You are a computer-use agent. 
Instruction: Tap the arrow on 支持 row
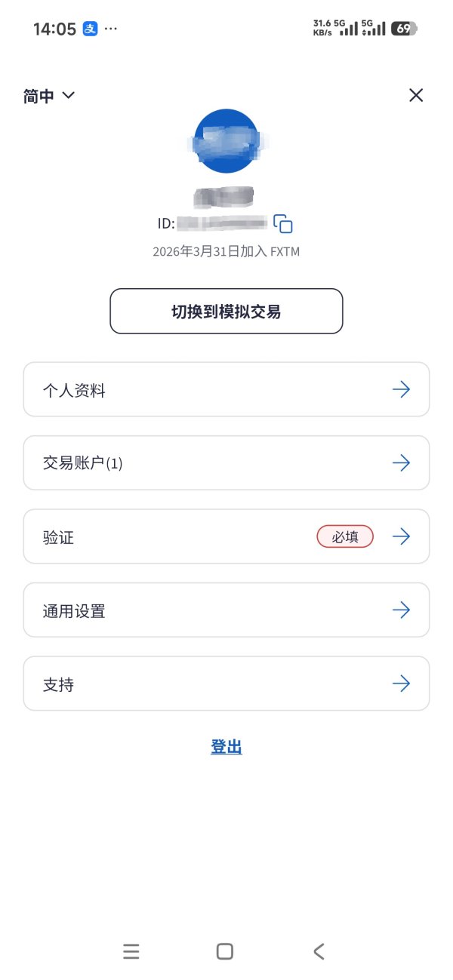click(x=401, y=684)
